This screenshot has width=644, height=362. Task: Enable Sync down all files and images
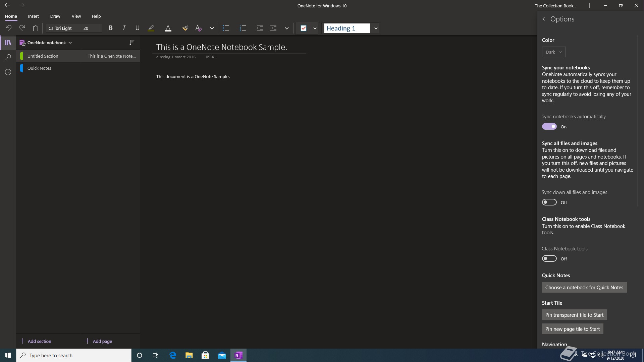[x=549, y=202]
